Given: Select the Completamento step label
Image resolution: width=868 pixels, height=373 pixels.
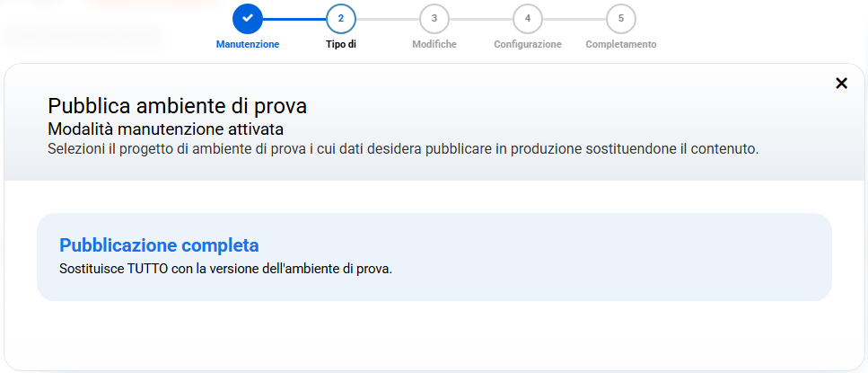Looking at the screenshot, I should (621, 44).
